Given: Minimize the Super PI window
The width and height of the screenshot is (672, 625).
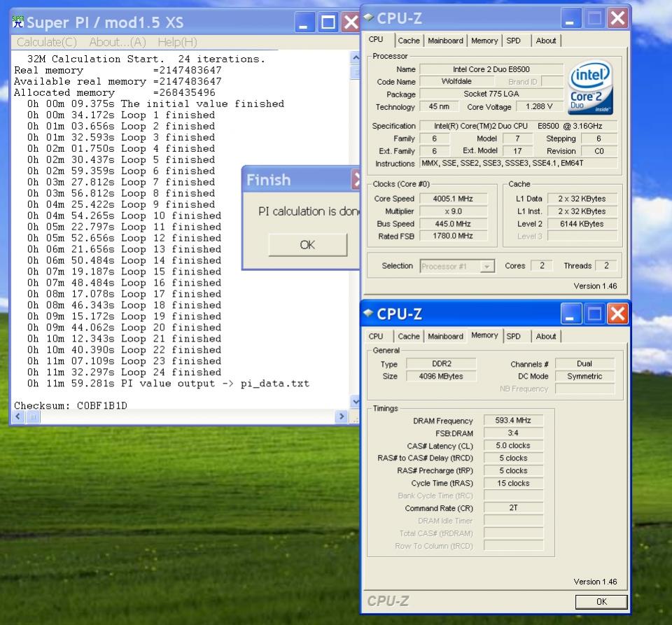Looking at the screenshot, I should tap(304, 22).
